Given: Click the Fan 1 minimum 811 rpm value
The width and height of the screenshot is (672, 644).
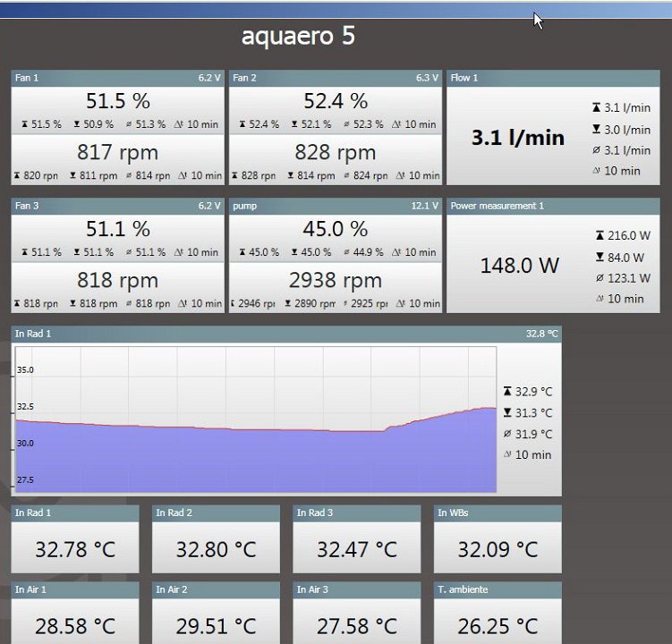Looking at the screenshot, I should [98, 175].
